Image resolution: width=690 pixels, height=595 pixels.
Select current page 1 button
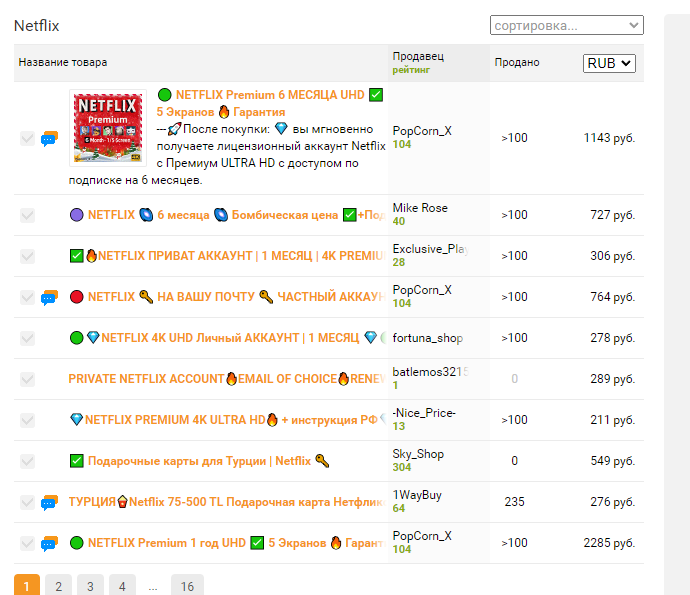(27, 586)
